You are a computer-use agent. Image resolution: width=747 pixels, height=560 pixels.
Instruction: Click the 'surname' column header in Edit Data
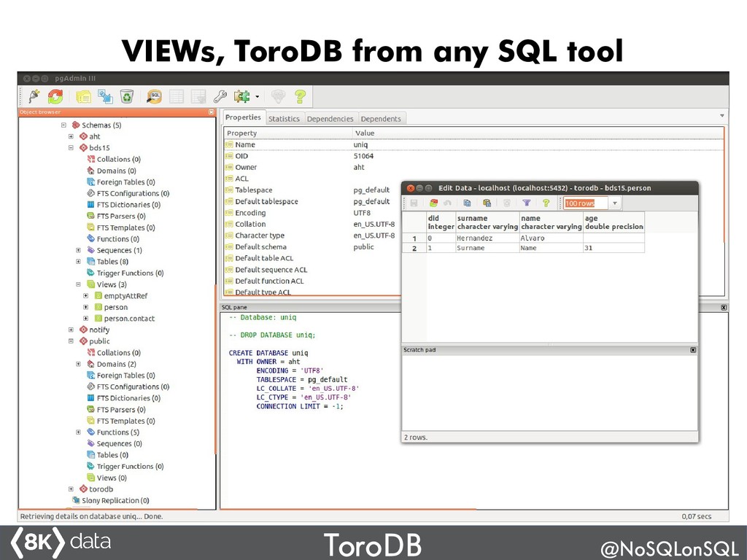point(487,222)
